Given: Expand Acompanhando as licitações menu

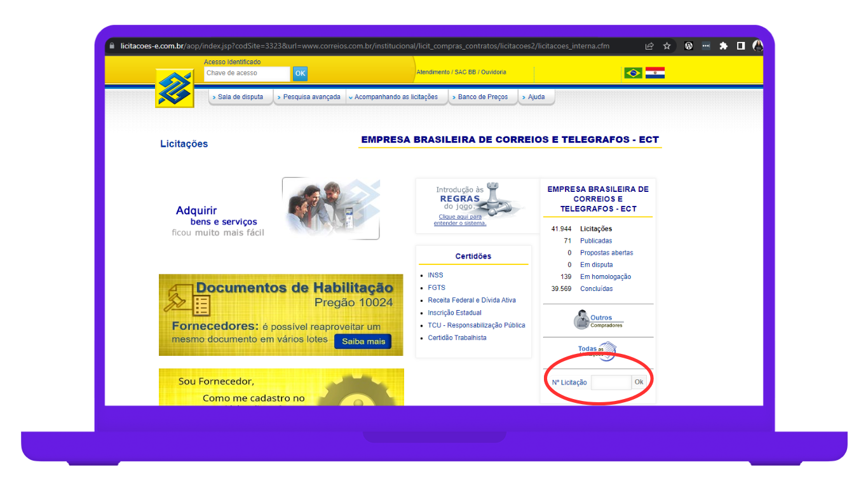Looking at the screenshot, I should click(x=396, y=97).
